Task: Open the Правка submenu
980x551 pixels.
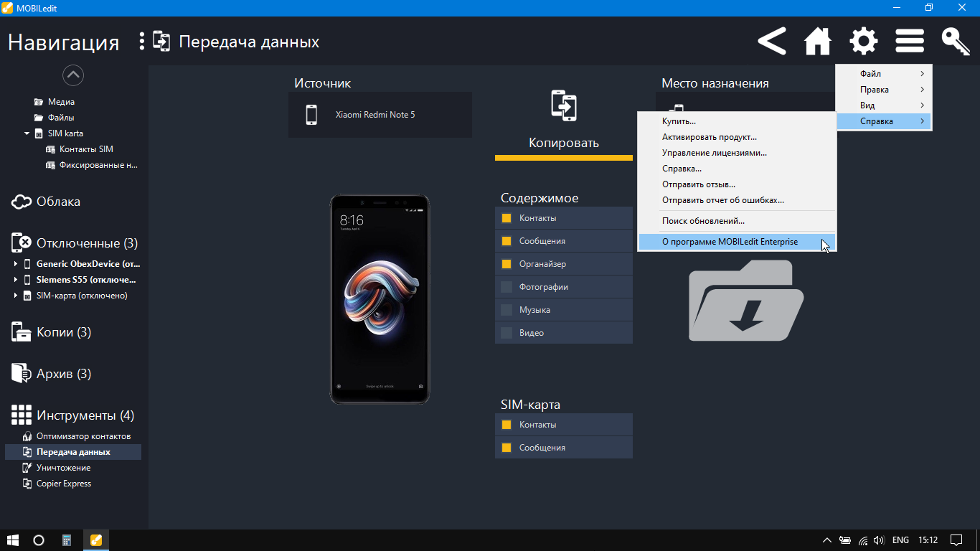Action: click(884, 90)
